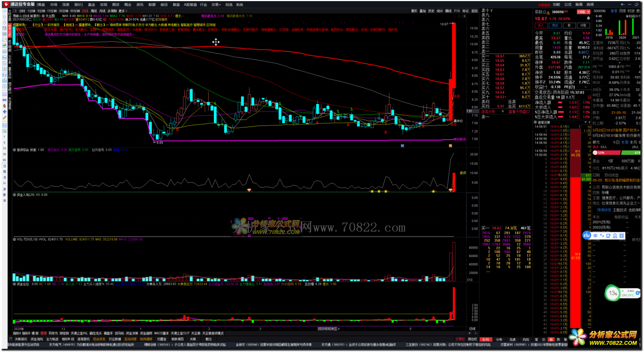This screenshot has height=352, width=644.
Task: Switch chart to 30分钟 period
Action: pos(64,11)
